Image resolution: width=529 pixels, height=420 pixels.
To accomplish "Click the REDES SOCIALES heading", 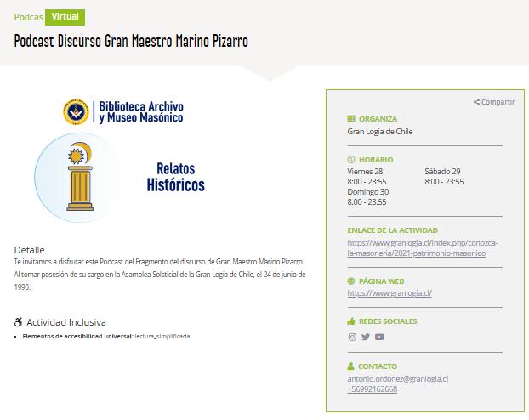I will 388,321.
